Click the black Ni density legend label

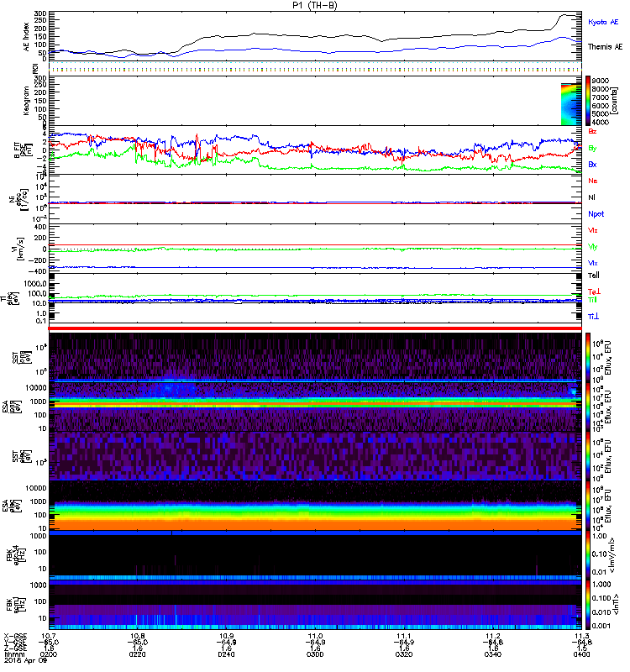592,197
